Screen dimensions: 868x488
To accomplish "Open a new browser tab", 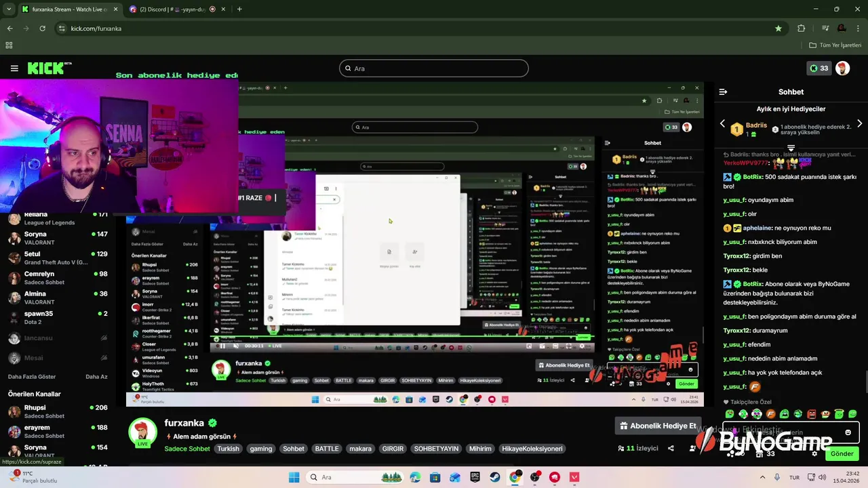I will tap(239, 9).
